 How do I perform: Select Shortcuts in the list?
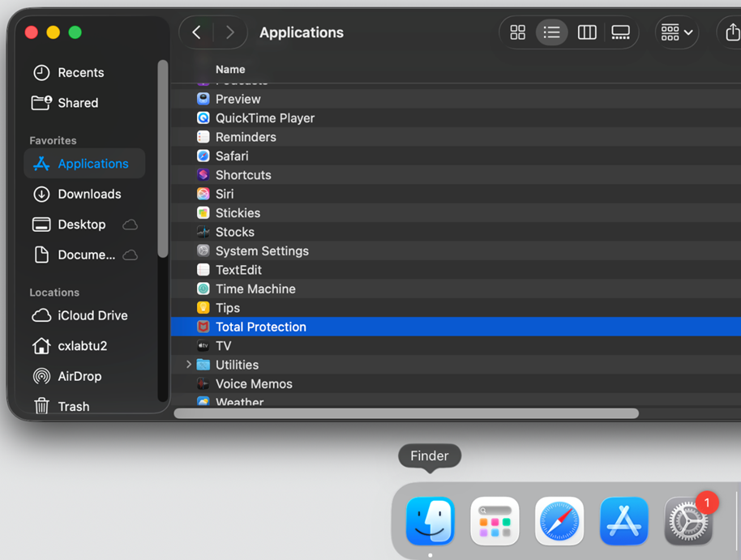point(456,175)
